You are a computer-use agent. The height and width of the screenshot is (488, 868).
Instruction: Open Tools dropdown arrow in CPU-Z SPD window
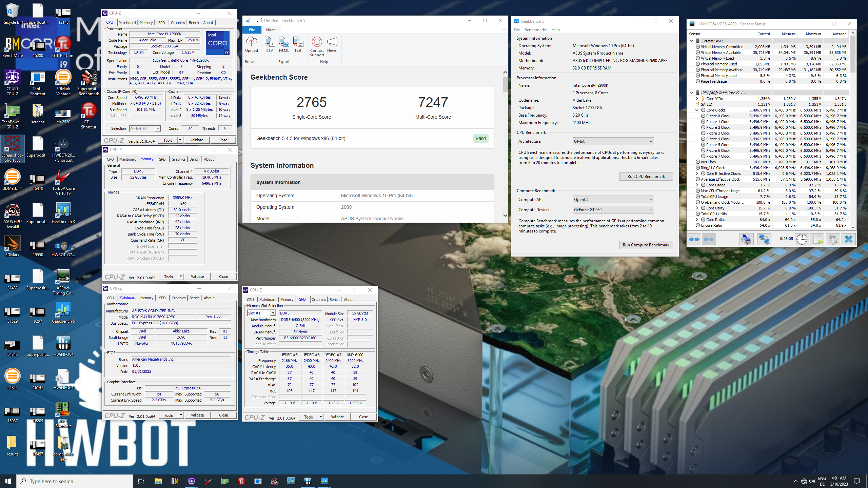click(321, 417)
